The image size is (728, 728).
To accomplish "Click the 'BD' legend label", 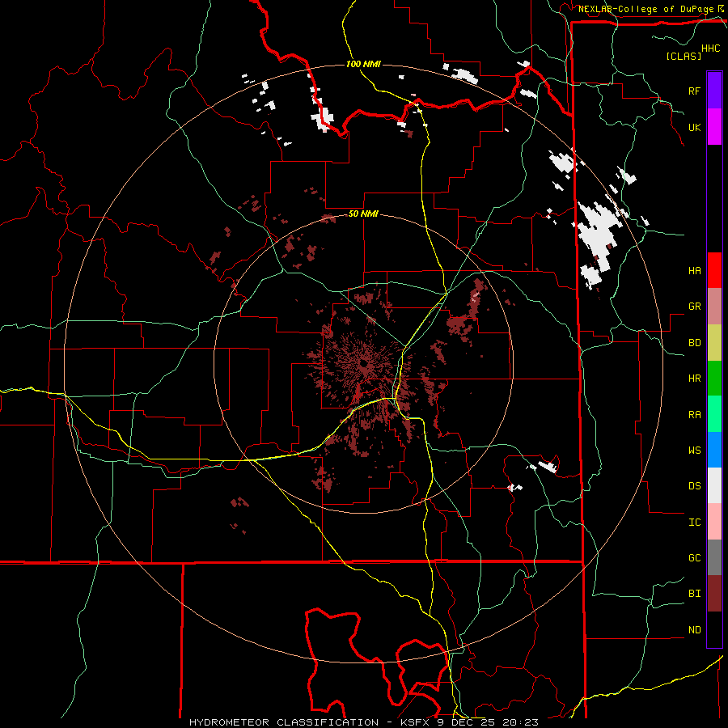I will pyautogui.click(x=694, y=343).
